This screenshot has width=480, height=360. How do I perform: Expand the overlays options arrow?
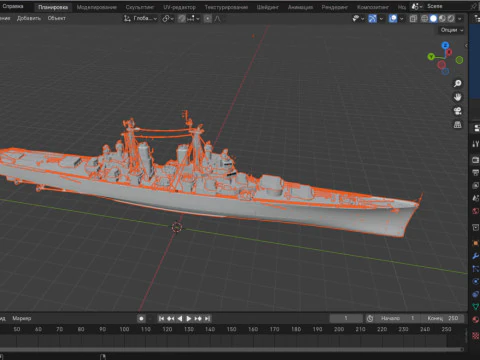point(401,19)
